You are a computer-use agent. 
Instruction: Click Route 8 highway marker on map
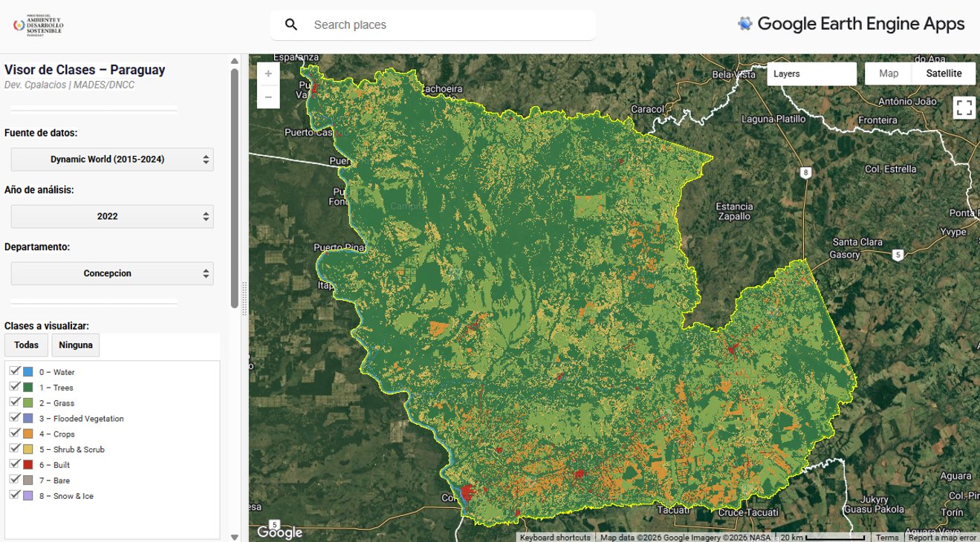[805, 173]
